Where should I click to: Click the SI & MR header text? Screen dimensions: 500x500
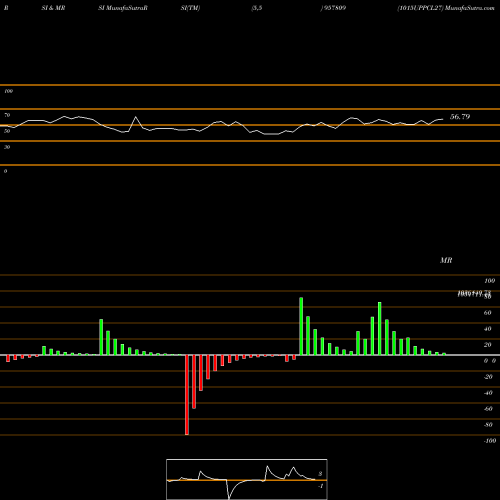click(53, 8)
